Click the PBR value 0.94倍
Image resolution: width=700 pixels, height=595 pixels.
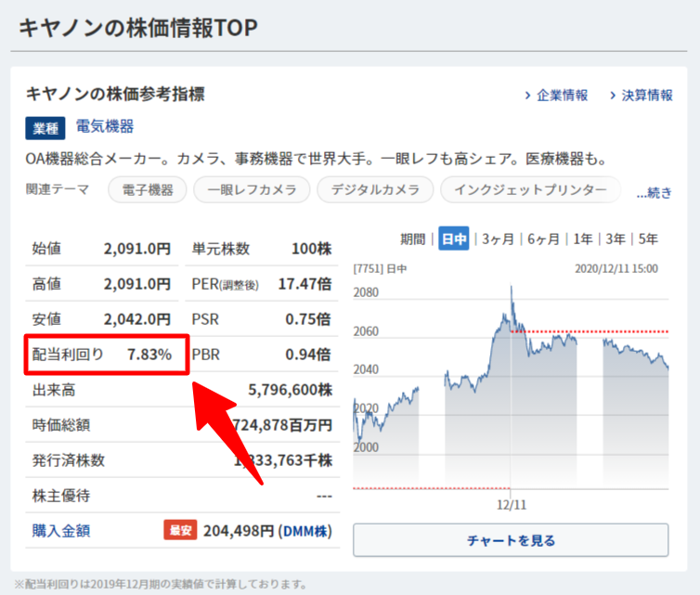point(308,355)
